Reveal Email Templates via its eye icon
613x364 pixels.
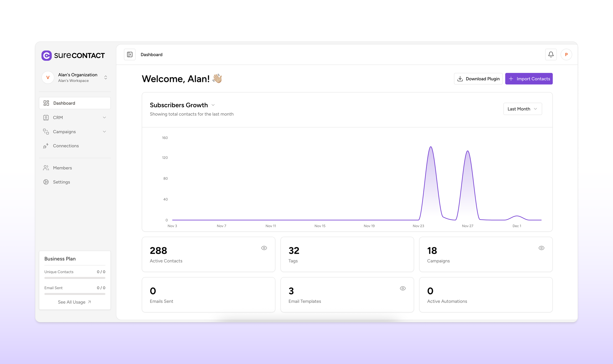(x=403, y=288)
